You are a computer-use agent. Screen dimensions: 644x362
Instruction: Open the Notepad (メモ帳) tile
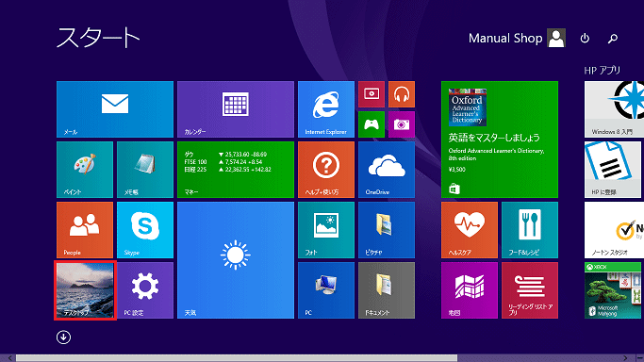(145, 170)
